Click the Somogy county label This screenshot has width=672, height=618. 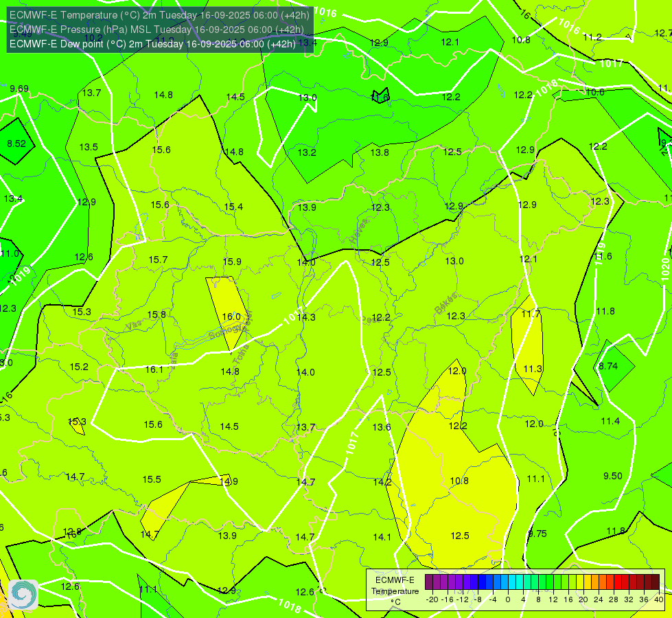tap(226, 331)
